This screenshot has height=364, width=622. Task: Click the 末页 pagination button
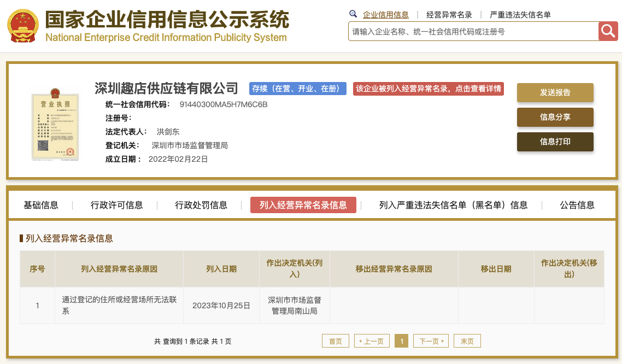[467, 341]
